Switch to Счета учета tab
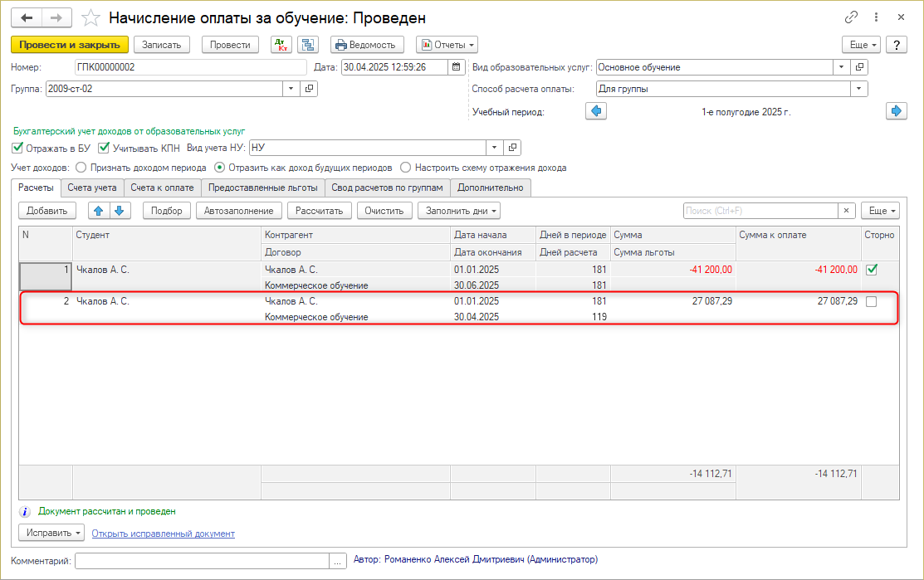 [92, 188]
